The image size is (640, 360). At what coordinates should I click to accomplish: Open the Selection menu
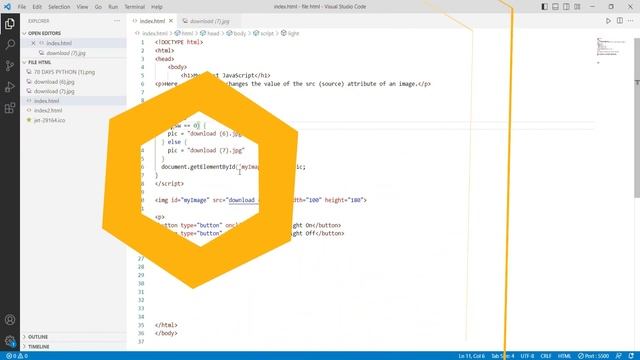(x=59, y=7)
